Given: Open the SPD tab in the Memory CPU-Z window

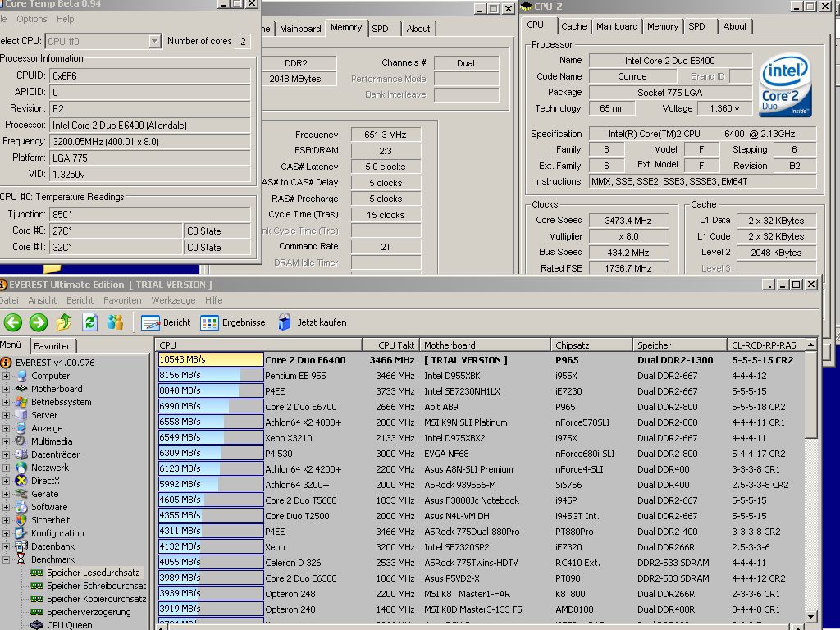Looking at the screenshot, I should click(381, 29).
